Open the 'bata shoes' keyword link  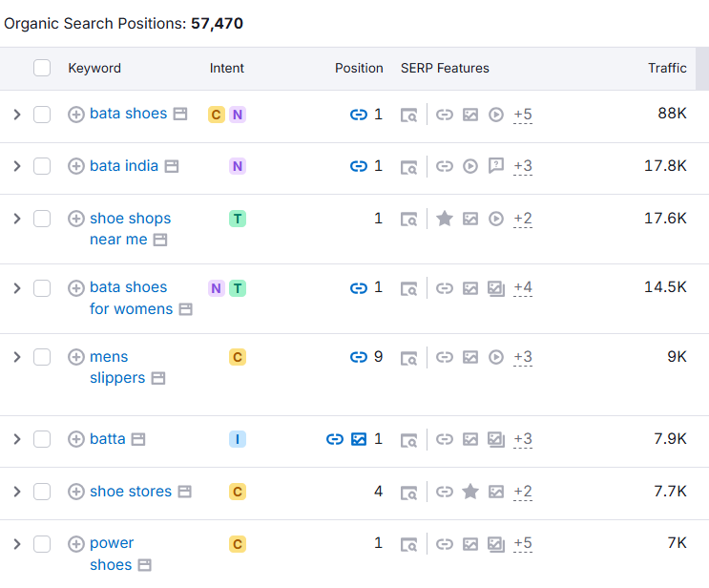(129, 114)
